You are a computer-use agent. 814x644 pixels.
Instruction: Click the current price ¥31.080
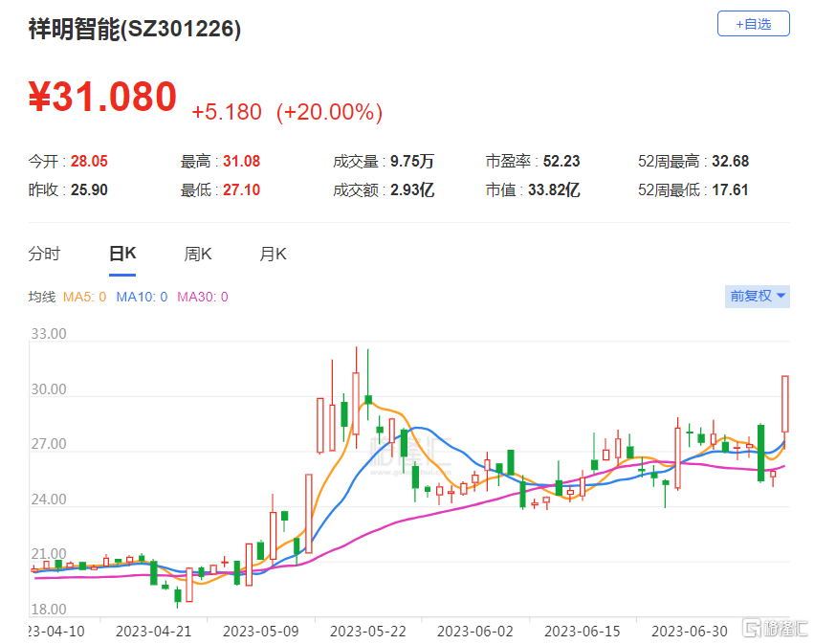(x=102, y=96)
